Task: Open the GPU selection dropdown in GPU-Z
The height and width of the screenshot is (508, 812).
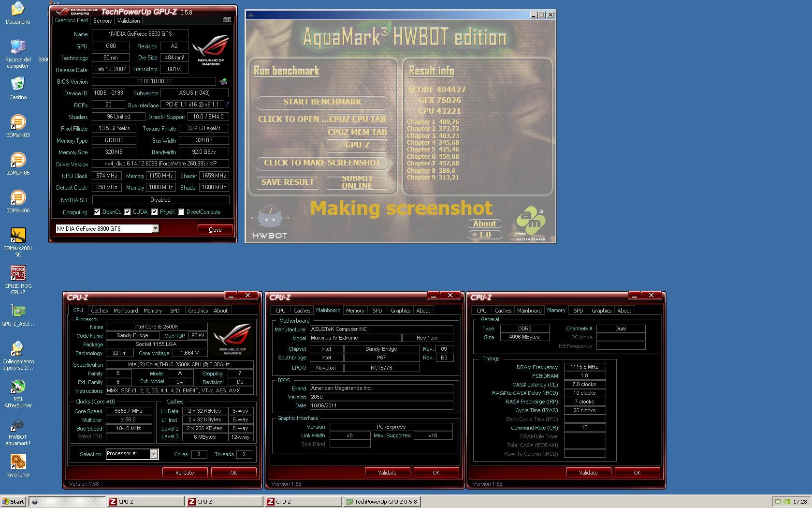Action: 155,229
